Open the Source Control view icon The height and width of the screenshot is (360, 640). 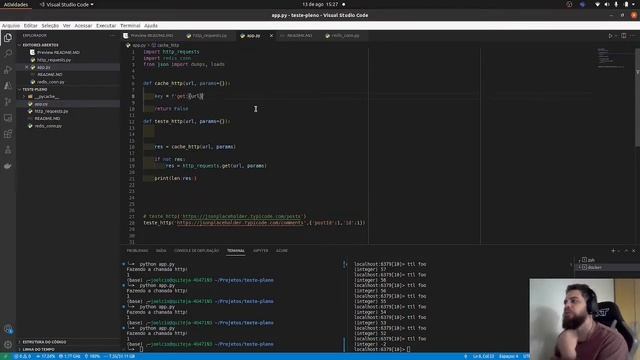pos(8,102)
